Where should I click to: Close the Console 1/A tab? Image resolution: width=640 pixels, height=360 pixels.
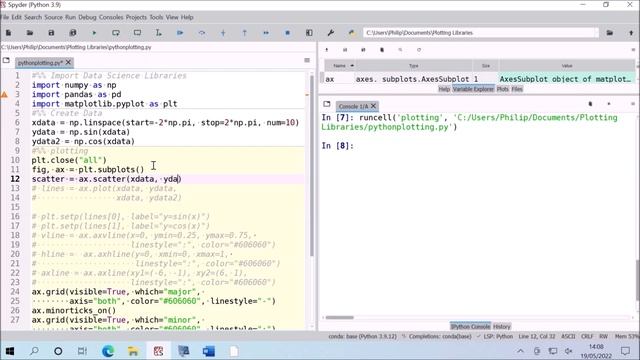[x=373, y=106]
